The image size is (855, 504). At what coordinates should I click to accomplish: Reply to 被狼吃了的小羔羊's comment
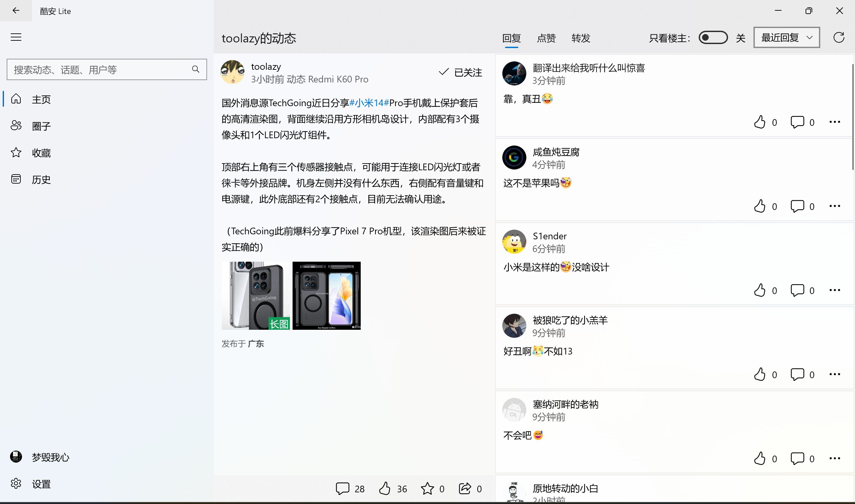click(x=797, y=374)
